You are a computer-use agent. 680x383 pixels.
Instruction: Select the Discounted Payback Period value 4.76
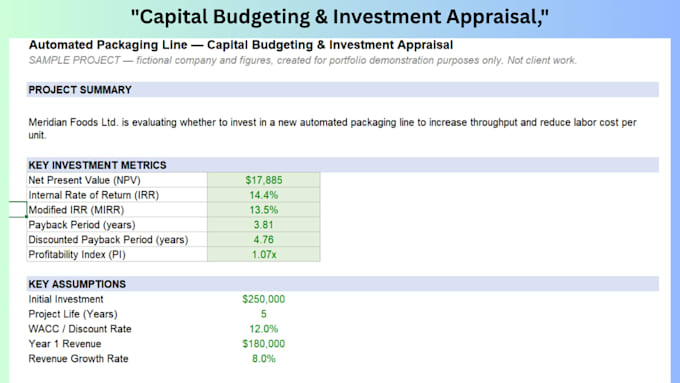point(264,239)
